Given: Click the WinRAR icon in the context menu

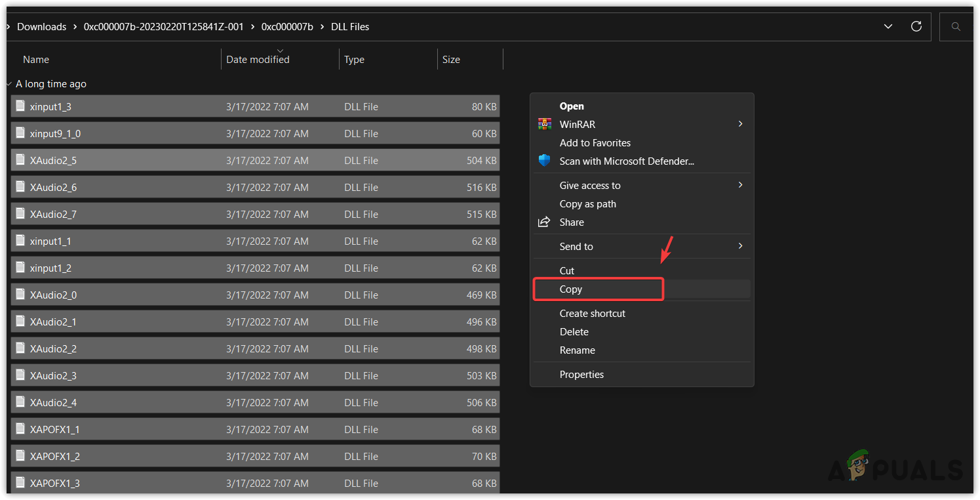Looking at the screenshot, I should coord(544,124).
